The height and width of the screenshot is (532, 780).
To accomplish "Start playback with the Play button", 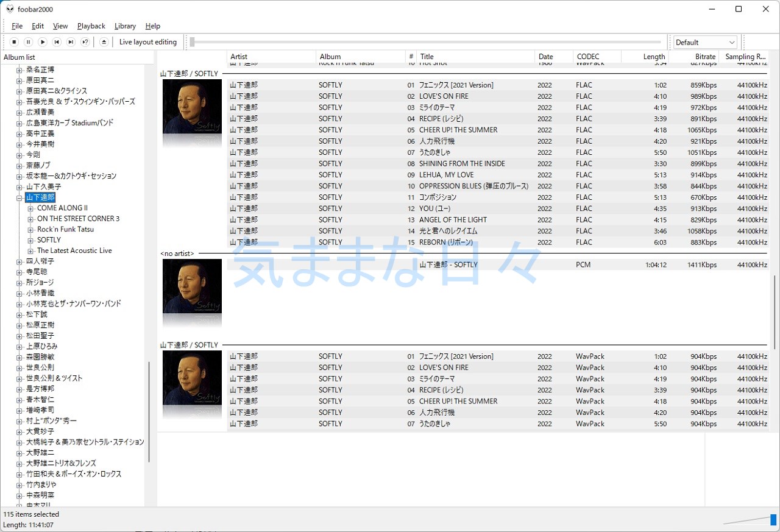I will [43, 42].
